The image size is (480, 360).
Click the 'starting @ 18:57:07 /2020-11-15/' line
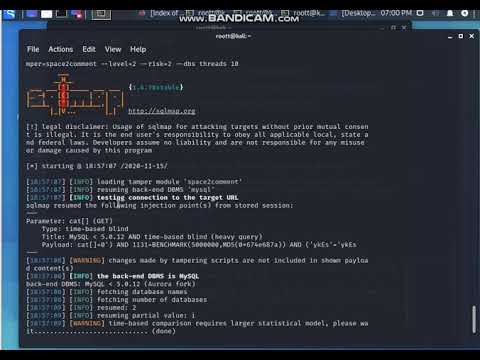(x=97, y=166)
